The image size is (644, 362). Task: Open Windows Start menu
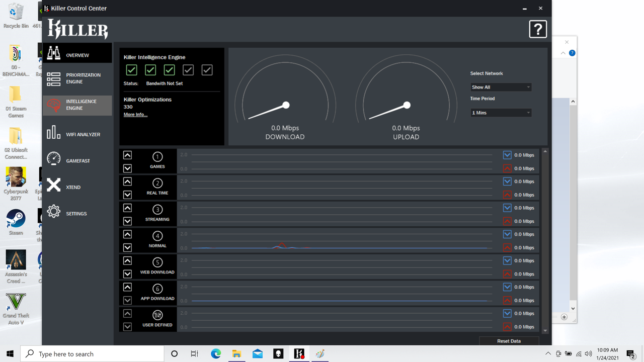(x=10, y=354)
